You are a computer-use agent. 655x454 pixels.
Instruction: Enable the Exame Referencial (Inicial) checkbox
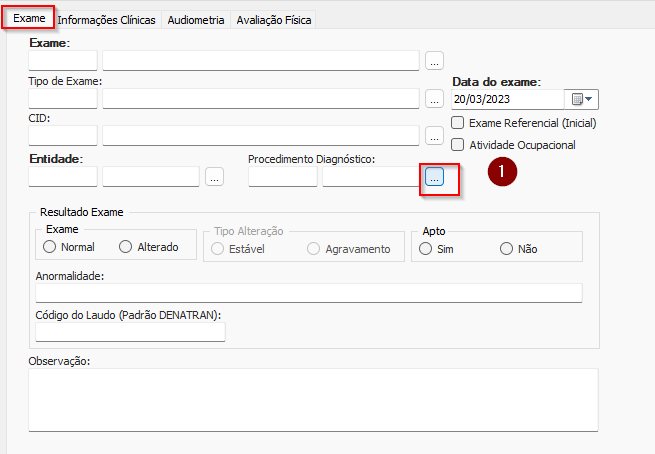click(458, 123)
